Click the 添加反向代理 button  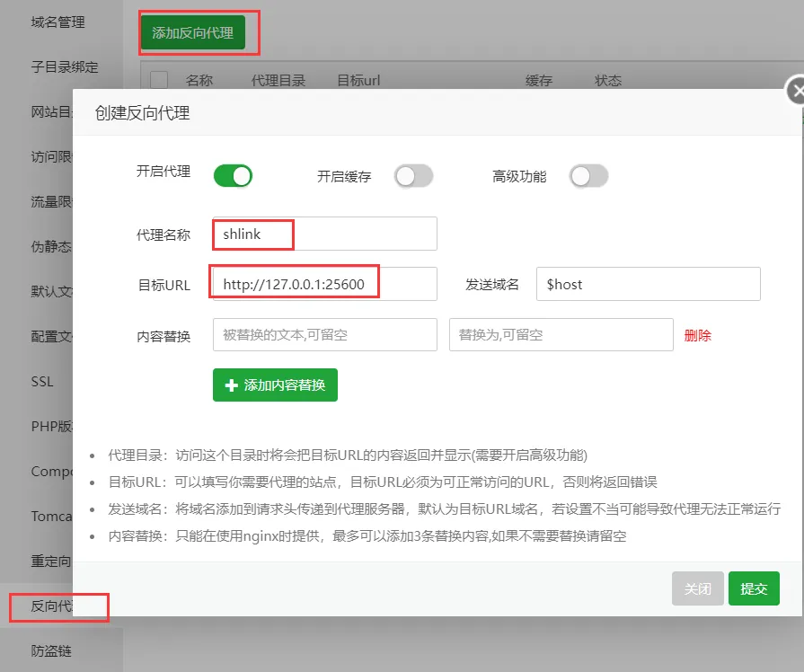point(193,32)
